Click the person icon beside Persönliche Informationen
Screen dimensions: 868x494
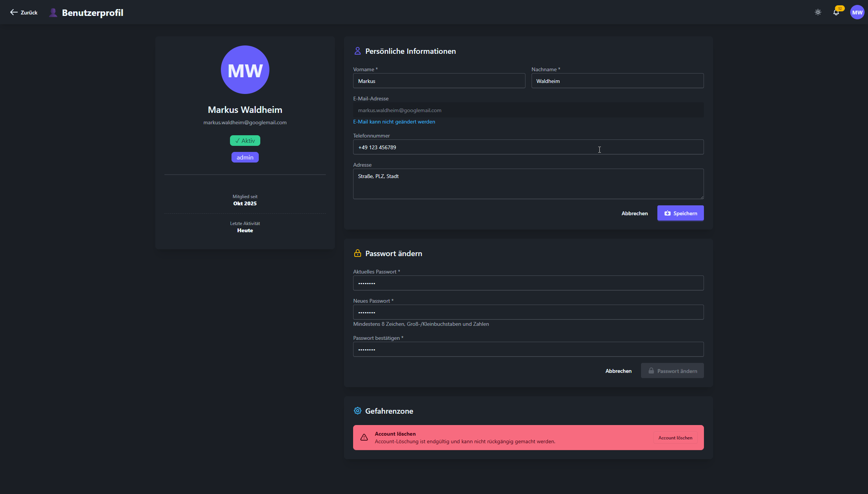[x=357, y=51]
